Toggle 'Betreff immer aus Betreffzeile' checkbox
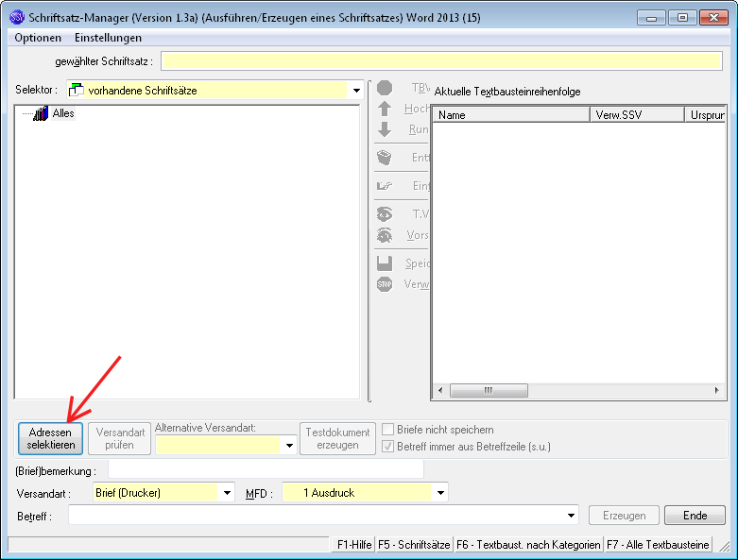738x560 pixels. [387, 446]
